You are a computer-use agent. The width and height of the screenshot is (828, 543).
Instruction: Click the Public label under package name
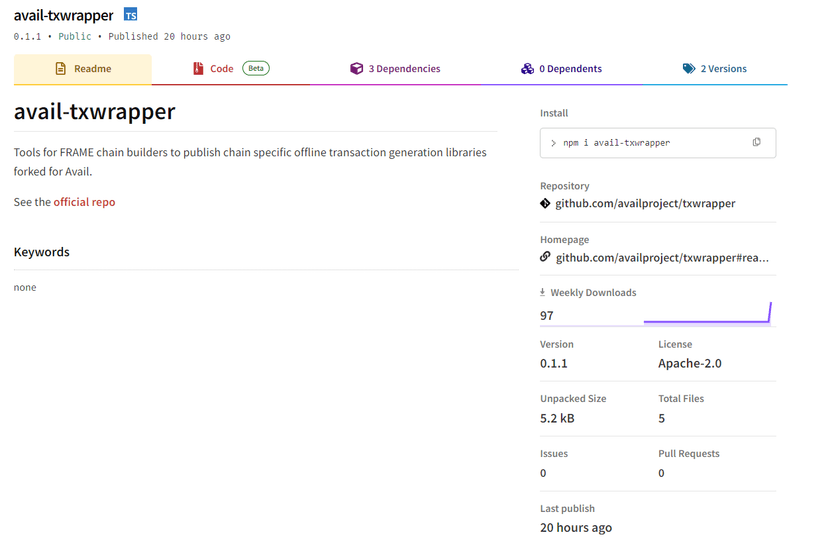coord(74,36)
